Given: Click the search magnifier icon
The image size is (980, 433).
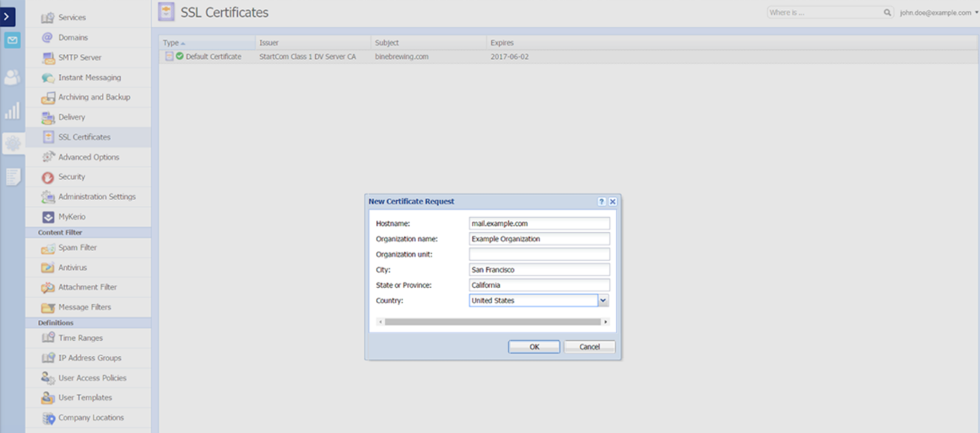Looking at the screenshot, I should coord(887,13).
